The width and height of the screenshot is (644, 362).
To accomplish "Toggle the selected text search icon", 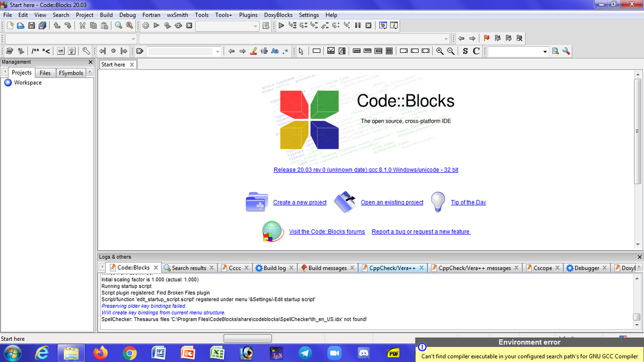I will coord(264,51).
